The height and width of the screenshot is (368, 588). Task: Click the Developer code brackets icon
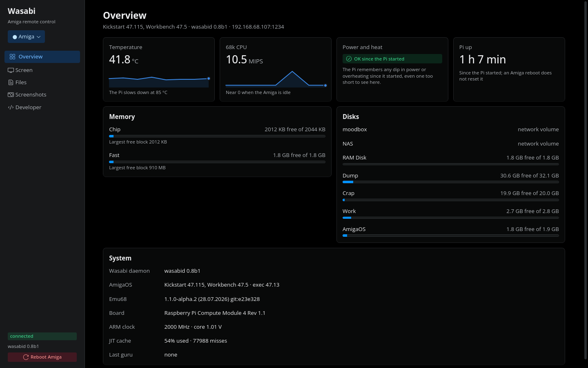(x=11, y=108)
